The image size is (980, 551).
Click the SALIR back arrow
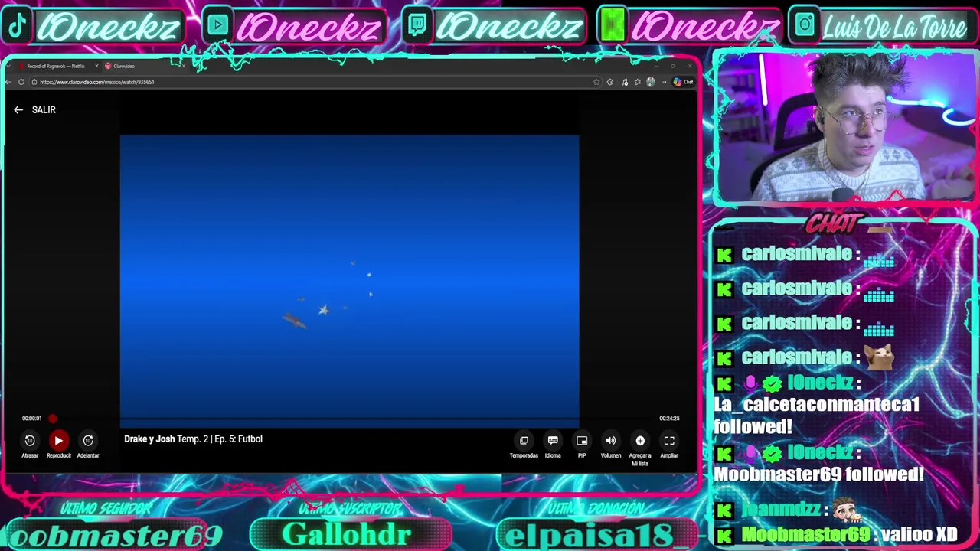pyautogui.click(x=18, y=110)
